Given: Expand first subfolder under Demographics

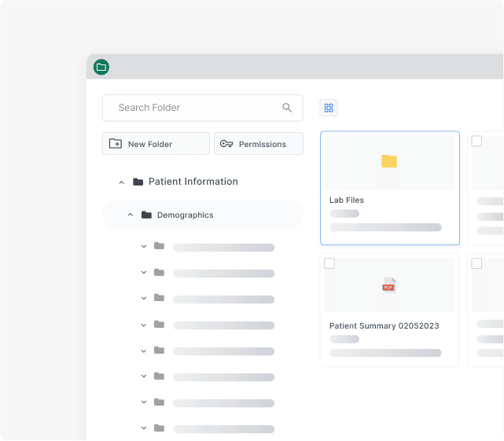Looking at the screenshot, I should pos(144,246).
